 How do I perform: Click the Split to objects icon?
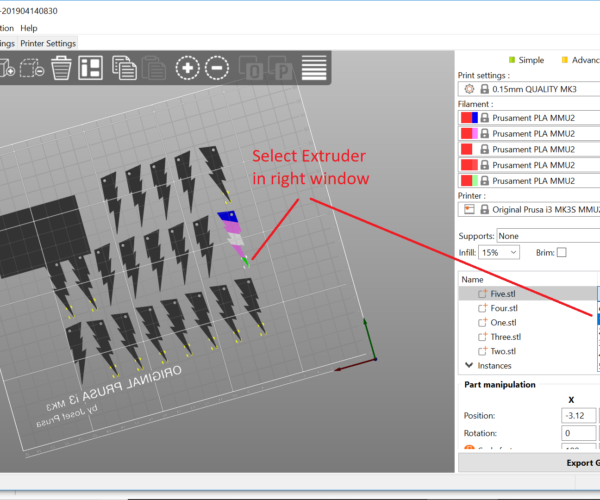[x=251, y=68]
